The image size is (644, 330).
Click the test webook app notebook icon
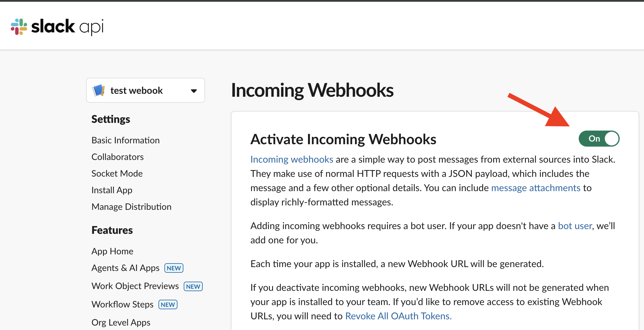coord(99,91)
